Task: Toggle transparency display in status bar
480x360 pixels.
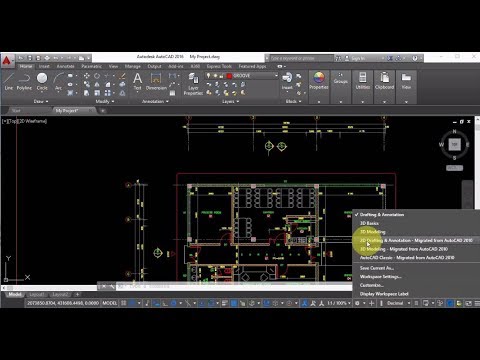Action: coord(234,303)
